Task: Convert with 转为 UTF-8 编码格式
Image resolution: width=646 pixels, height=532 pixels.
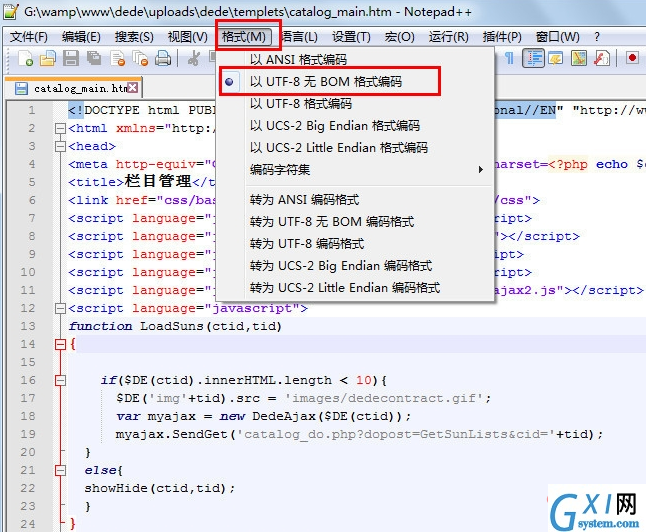Action: 307,244
